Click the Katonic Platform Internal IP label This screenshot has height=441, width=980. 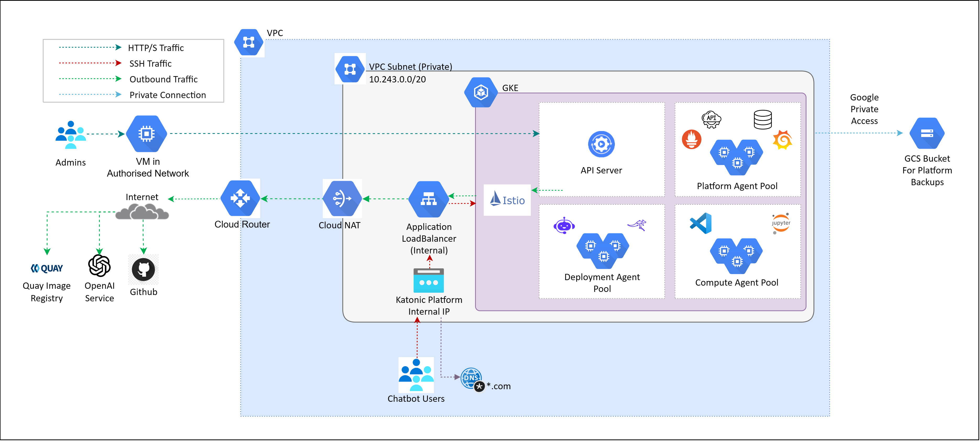429,306
